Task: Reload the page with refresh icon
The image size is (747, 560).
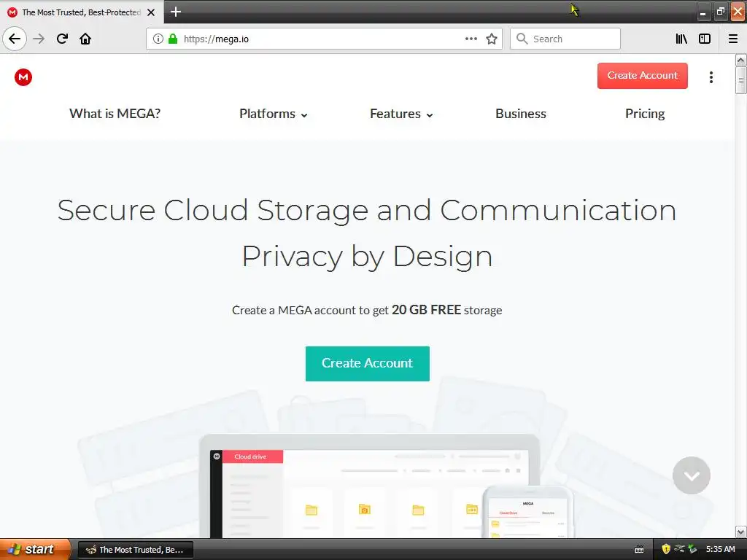Action: (x=62, y=39)
